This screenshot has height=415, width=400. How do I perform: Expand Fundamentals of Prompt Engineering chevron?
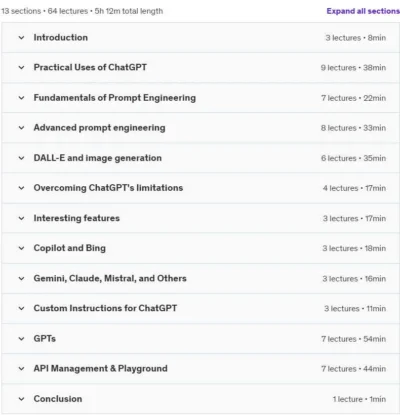pyautogui.click(x=21, y=98)
